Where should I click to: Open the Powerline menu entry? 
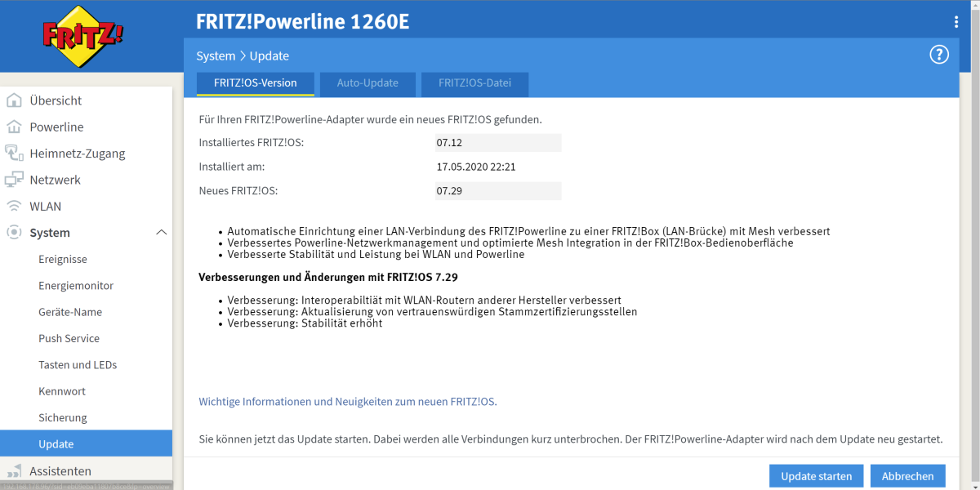(56, 127)
